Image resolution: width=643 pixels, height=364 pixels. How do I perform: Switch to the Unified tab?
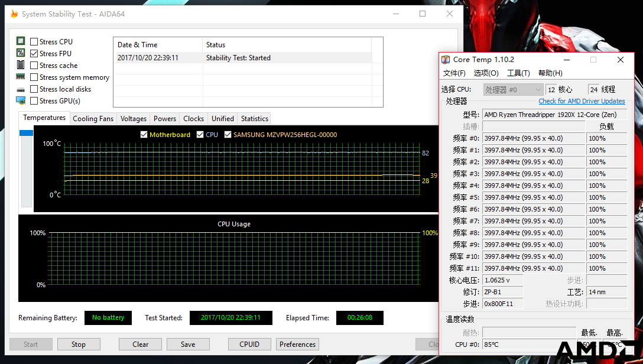223,118
